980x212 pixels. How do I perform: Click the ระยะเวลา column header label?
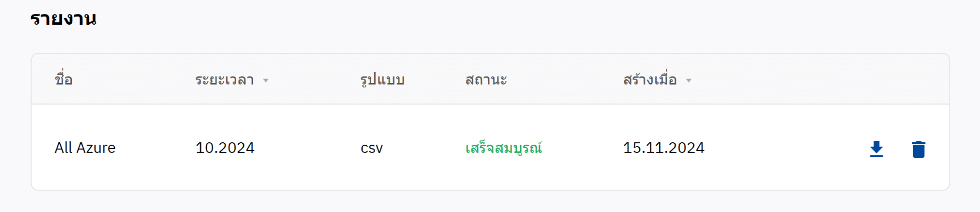click(x=224, y=80)
